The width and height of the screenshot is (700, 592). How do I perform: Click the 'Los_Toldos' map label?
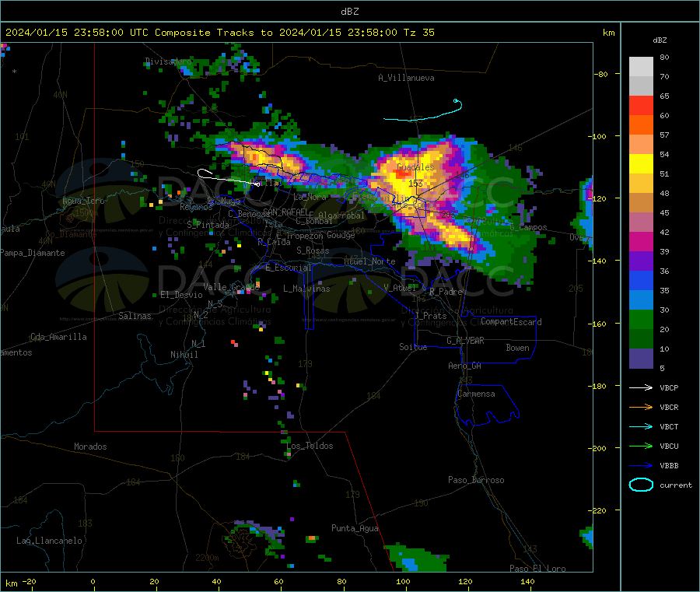click(310, 446)
